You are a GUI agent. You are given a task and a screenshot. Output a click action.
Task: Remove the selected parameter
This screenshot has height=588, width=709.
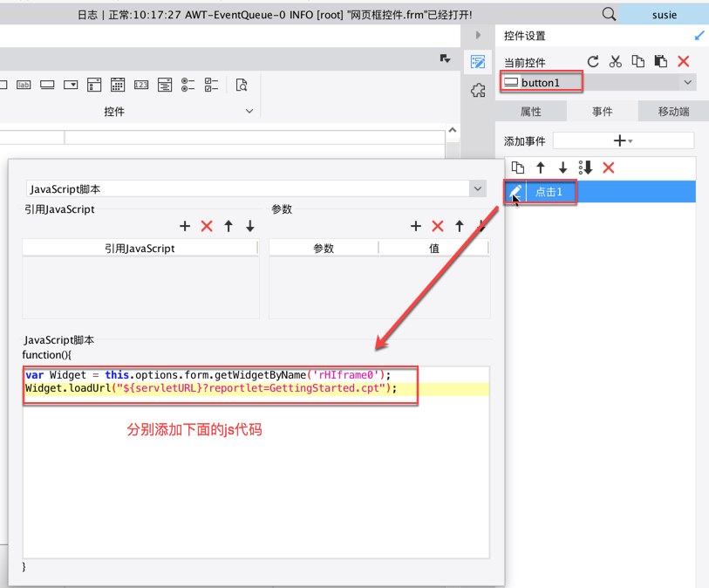[438, 226]
